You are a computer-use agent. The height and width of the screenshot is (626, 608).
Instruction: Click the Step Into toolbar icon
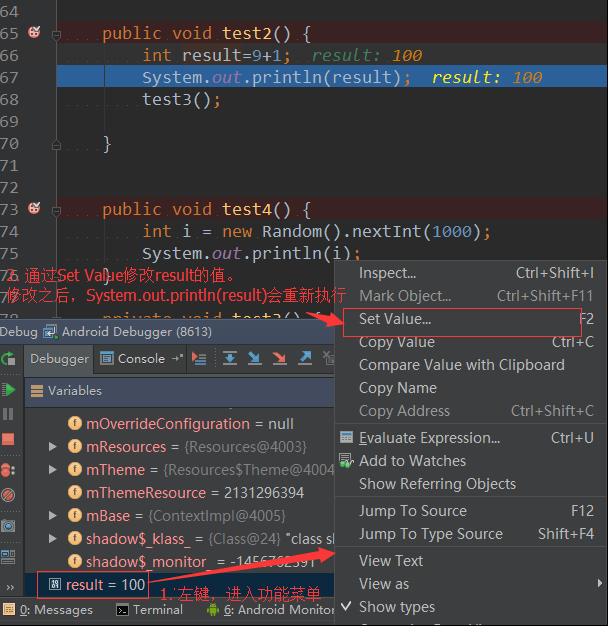tap(254, 358)
